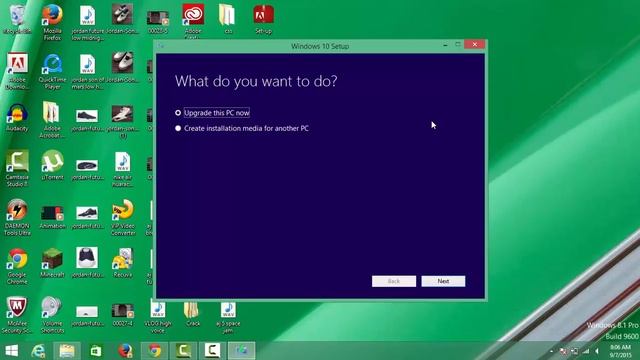Select the Adobe Acrobat folder icon

point(51,120)
